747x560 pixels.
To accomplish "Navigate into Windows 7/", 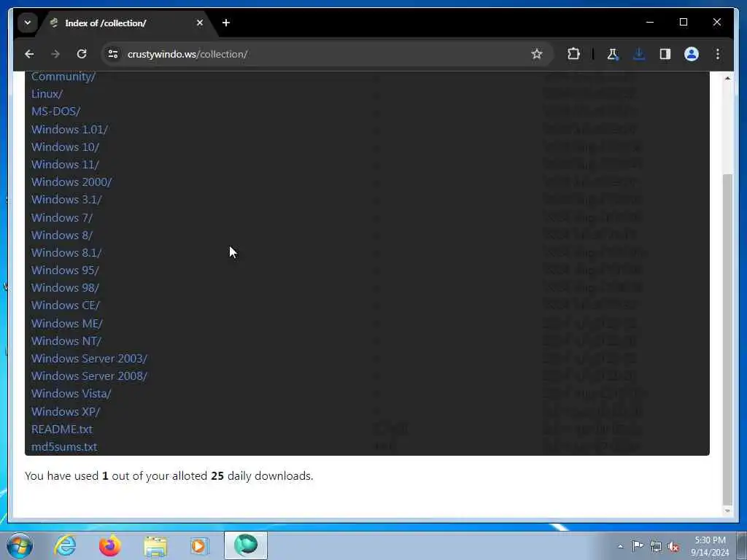I will click(62, 217).
